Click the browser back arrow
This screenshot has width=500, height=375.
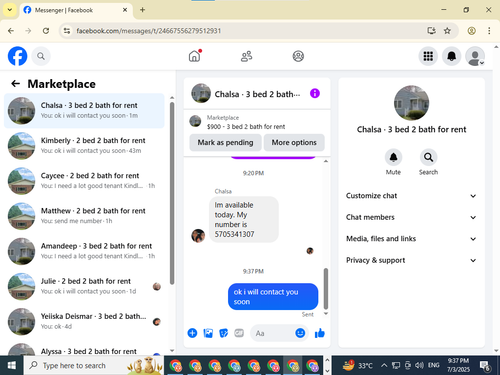click(11, 31)
